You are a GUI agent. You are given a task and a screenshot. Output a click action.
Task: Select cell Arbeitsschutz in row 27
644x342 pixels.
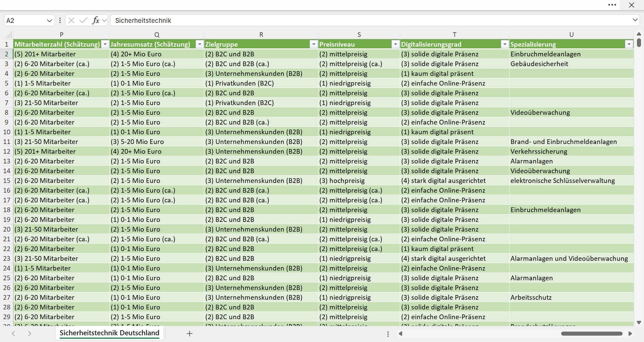tap(571, 297)
